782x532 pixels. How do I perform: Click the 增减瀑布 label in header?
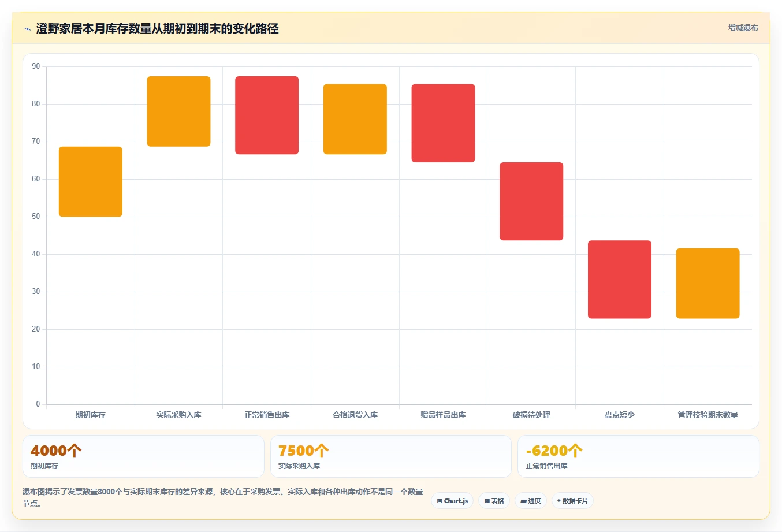point(743,28)
